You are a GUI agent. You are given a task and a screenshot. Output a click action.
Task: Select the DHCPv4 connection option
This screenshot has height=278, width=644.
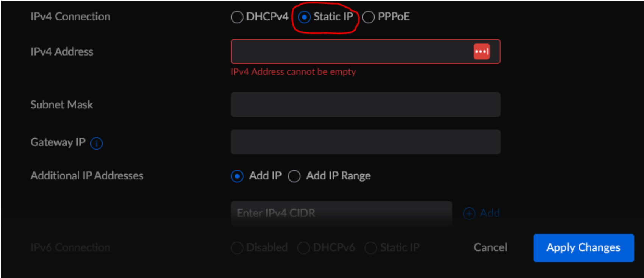(x=237, y=17)
